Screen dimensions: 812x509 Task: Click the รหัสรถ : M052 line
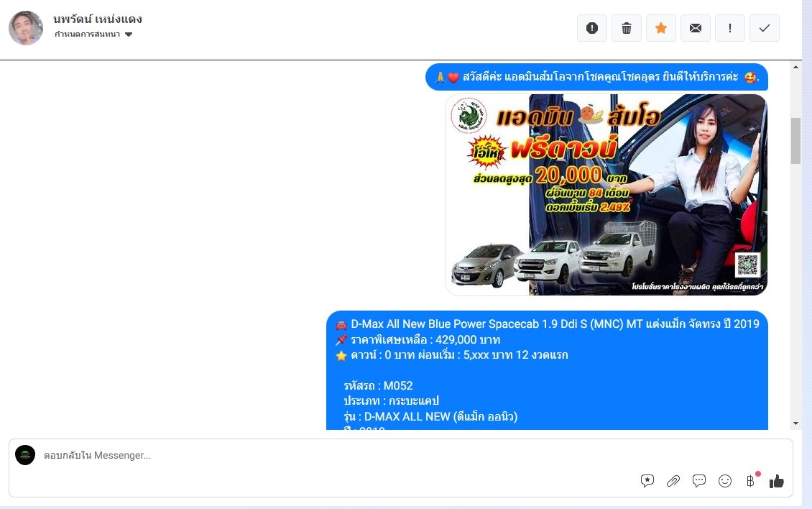(x=378, y=385)
